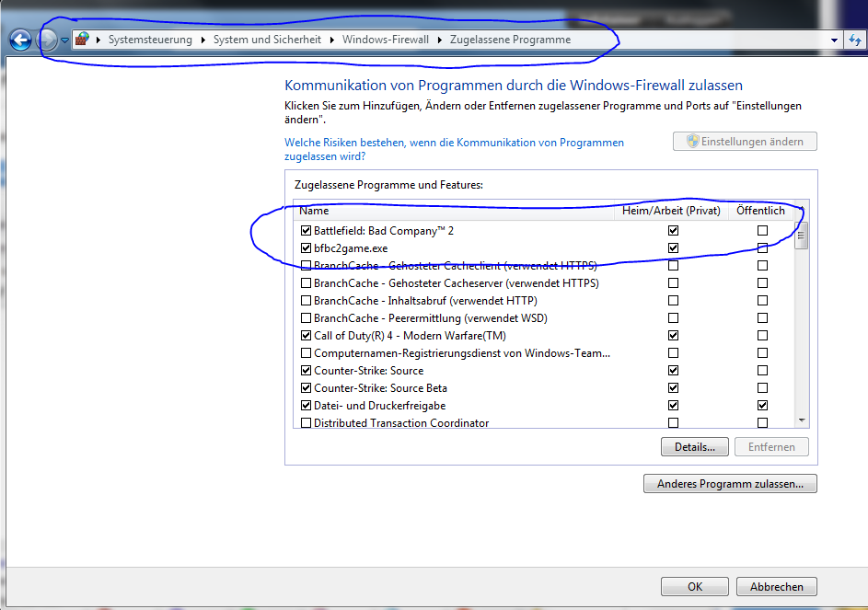Open the recent pages dropdown arrow
This screenshot has width=868, height=610.
click(x=64, y=40)
